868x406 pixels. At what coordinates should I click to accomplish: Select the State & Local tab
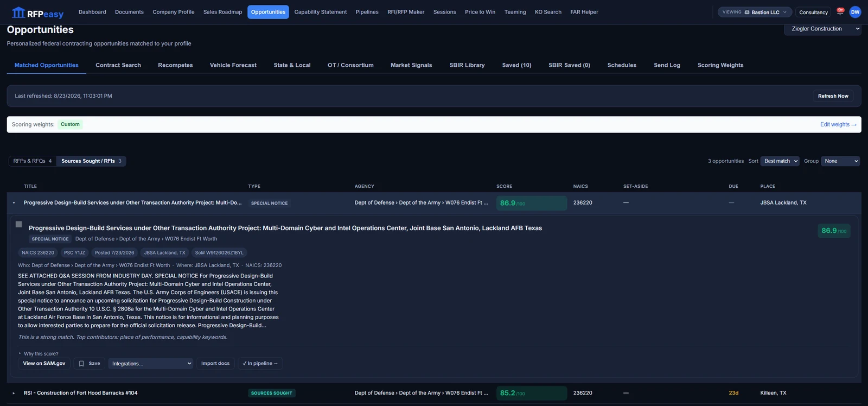pos(292,65)
